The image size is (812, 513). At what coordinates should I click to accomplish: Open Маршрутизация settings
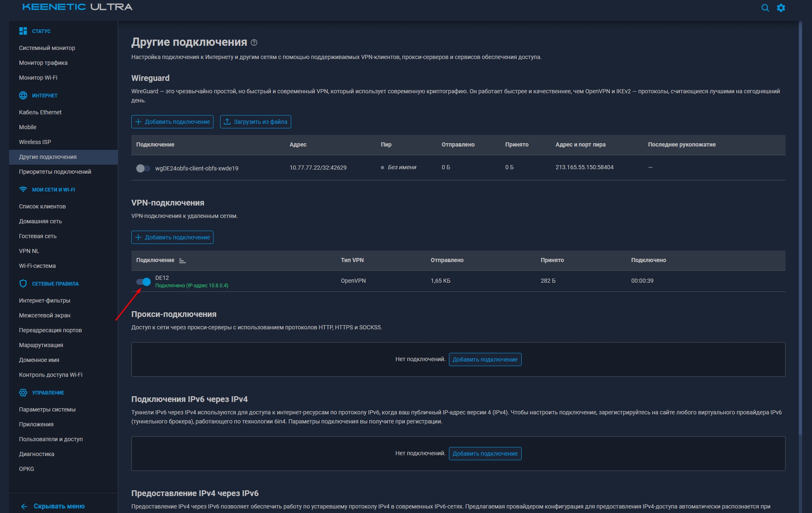[41, 345]
